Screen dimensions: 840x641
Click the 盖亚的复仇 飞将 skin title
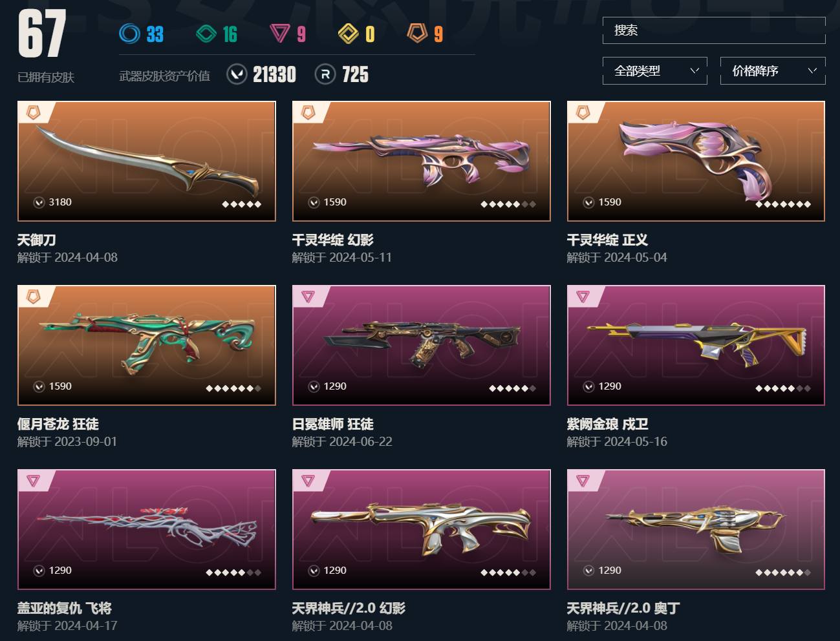point(65,608)
